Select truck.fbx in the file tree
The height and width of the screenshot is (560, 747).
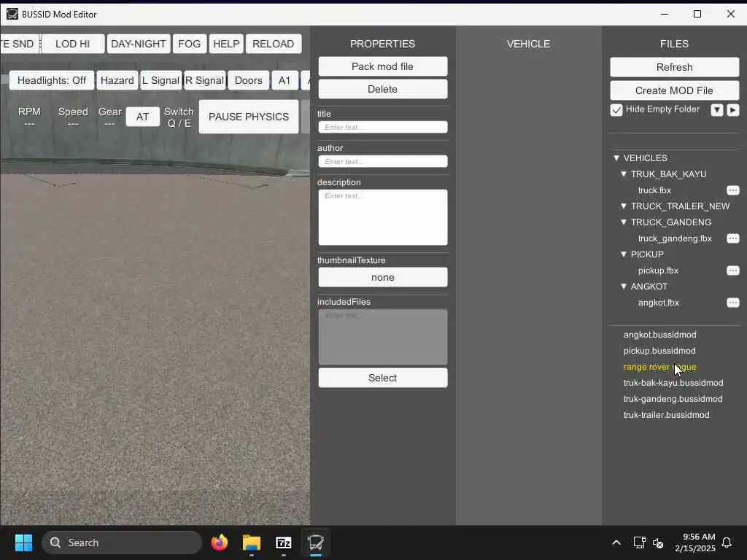click(x=654, y=190)
